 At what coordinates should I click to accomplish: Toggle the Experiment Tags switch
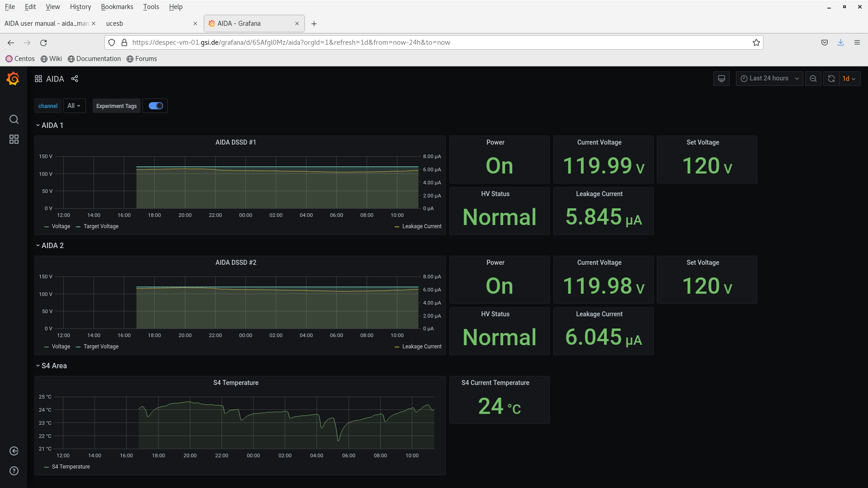[x=156, y=106]
